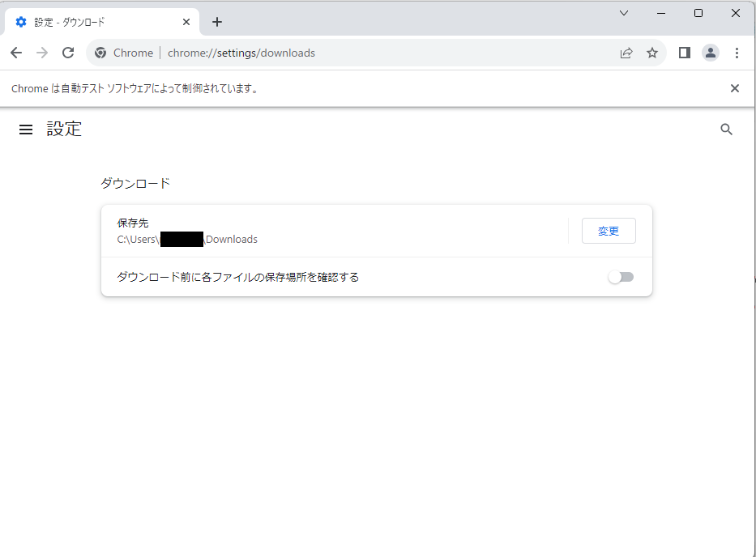The width and height of the screenshot is (756, 557).
Task: Open the side panel icon
Action: click(684, 53)
